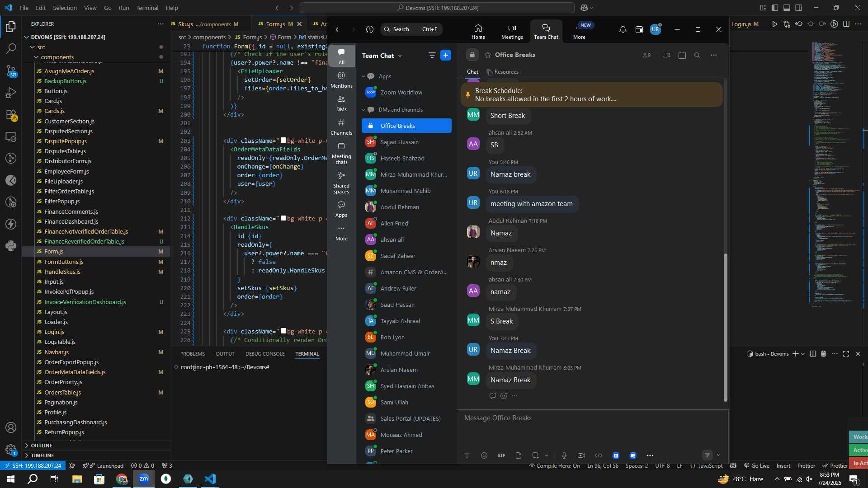Open emoji picker in message toolbar
Viewport: 868px width, 488px height.
tap(484, 455)
